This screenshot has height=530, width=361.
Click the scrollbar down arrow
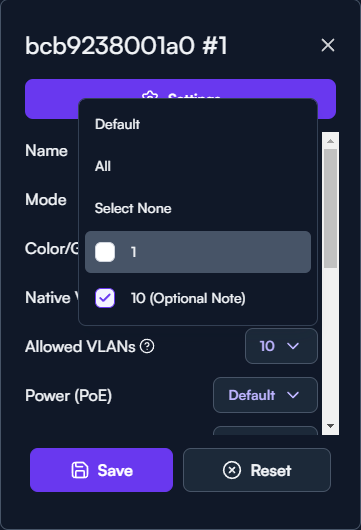[331, 426]
